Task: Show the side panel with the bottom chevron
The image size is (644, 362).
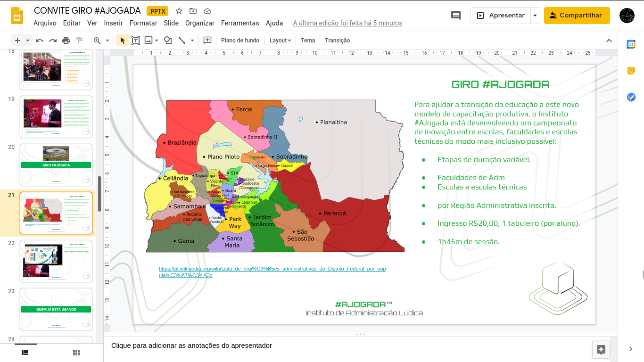Action: click(x=631, y=349)
